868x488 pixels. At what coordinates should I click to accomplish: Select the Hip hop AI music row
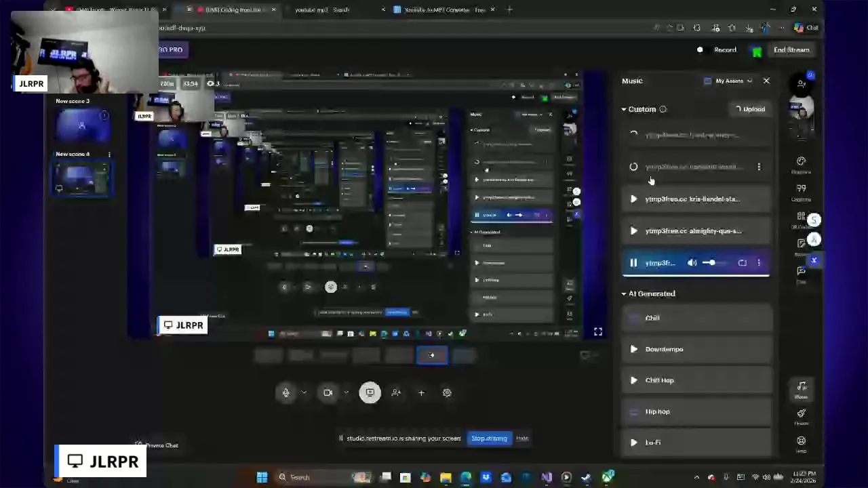pos(696,411)
